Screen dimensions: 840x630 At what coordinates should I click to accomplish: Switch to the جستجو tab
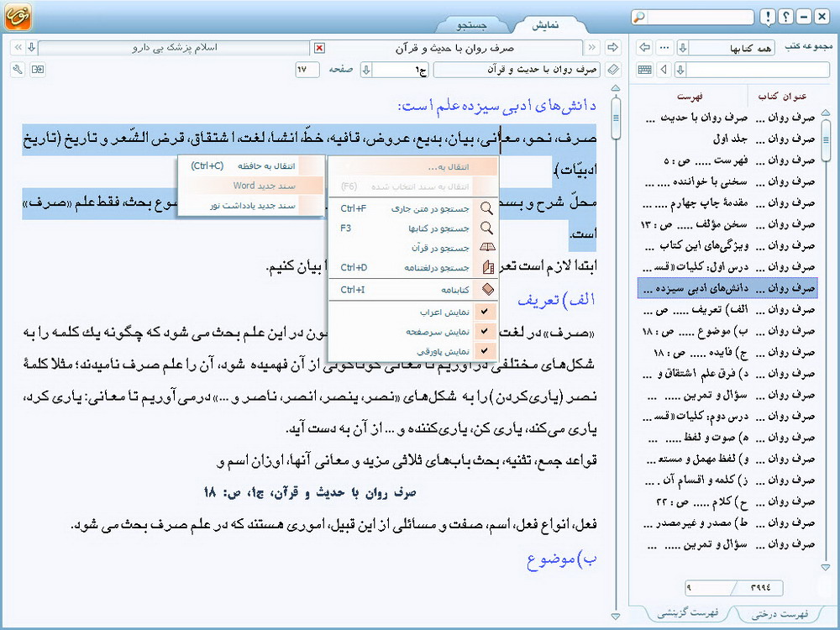(x=471, y=25)
